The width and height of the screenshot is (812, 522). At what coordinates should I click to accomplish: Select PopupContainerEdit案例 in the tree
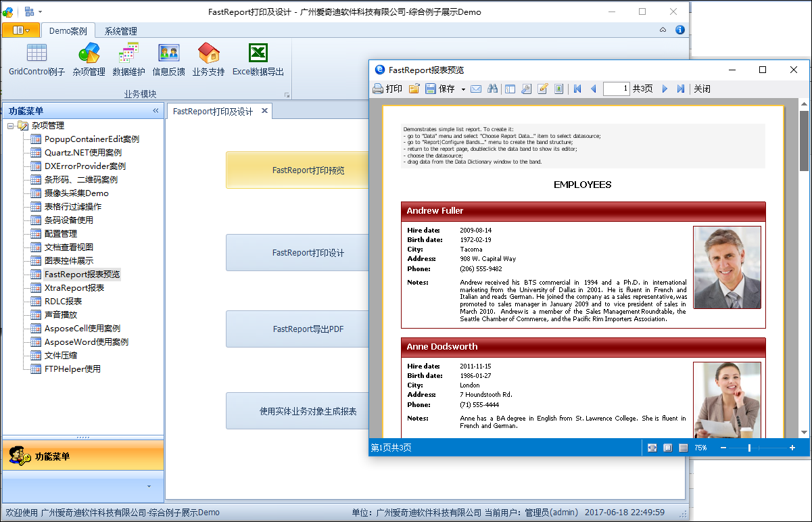click(x=92, y=139)
